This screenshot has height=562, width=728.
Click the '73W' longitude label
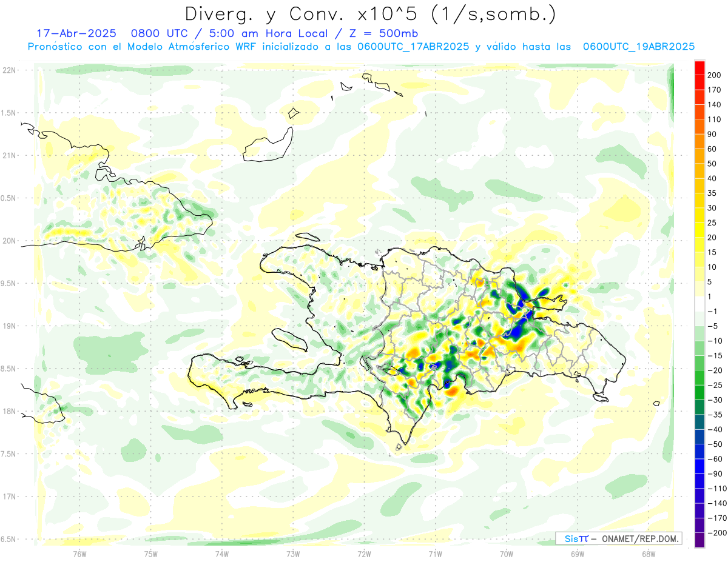(293, 554)
